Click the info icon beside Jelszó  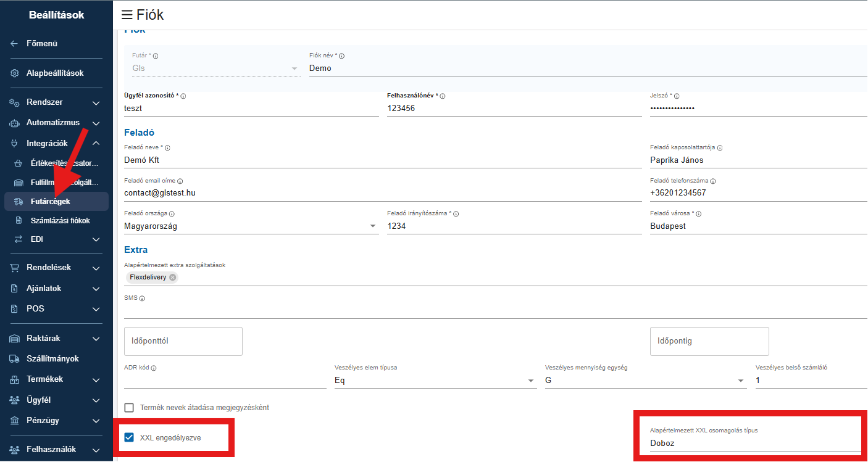[x=677, y=96]
